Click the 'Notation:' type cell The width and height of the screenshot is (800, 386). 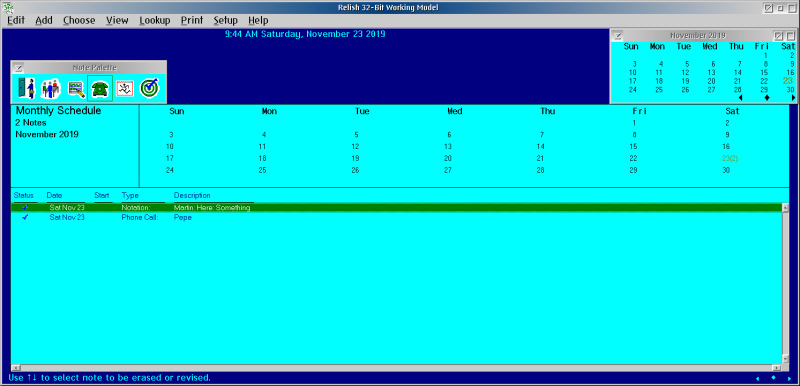pyautogui.click(x=136, y=208)
